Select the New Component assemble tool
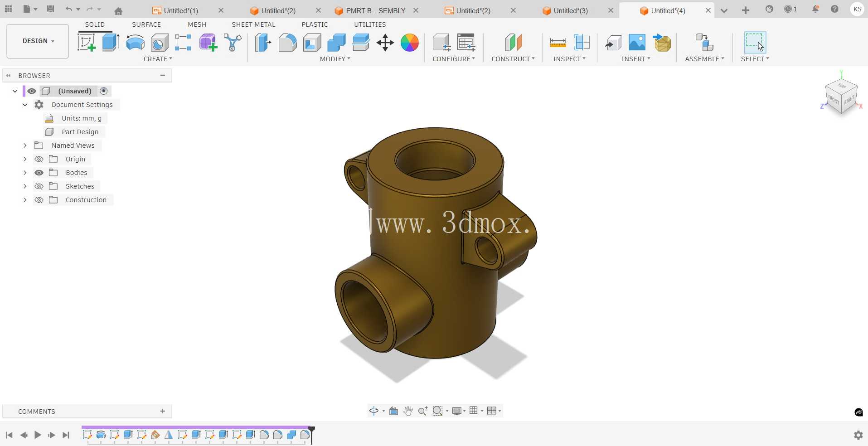 tap(704, 43)
